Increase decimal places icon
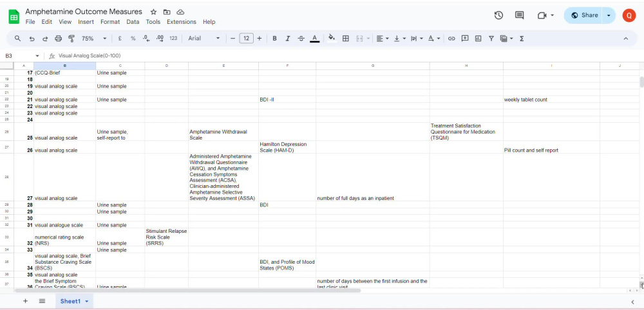Screen dimensions: 644x310 point(160,39)
